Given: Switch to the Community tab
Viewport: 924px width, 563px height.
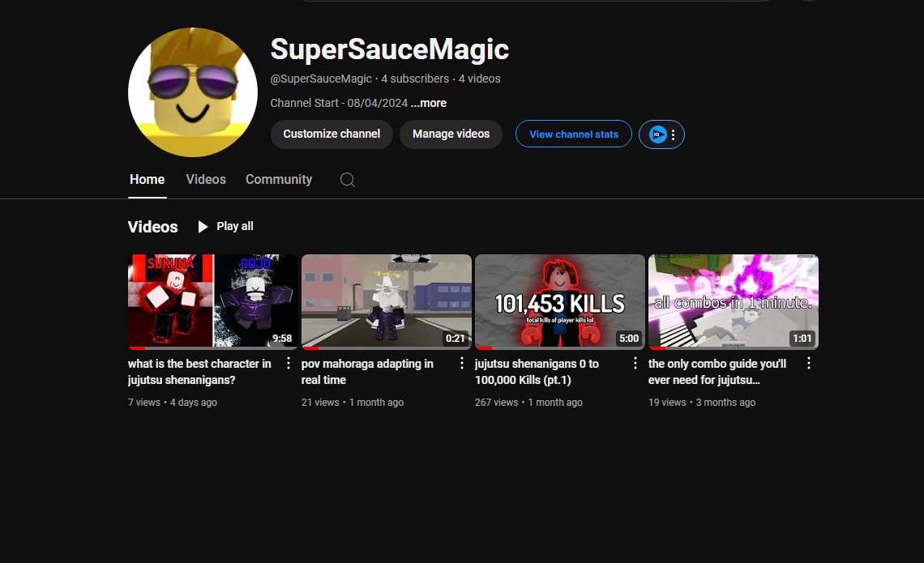Looking at the screenshot, I should (x=279, y=180).
